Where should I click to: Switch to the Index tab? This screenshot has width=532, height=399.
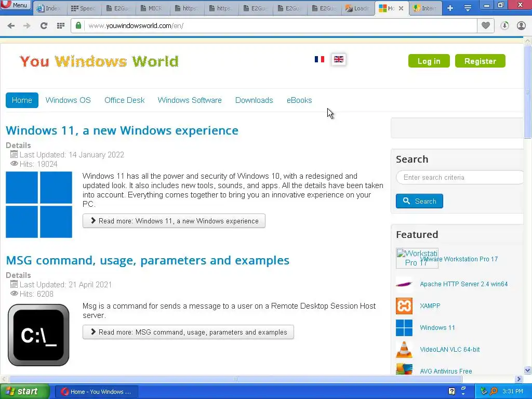click(50, 8)
